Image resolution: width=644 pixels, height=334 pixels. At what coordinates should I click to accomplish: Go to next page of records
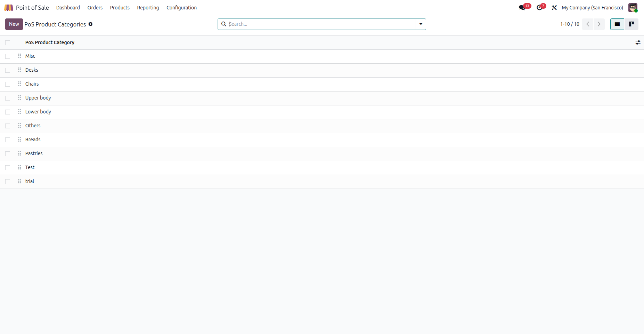[x=599, y=24]
